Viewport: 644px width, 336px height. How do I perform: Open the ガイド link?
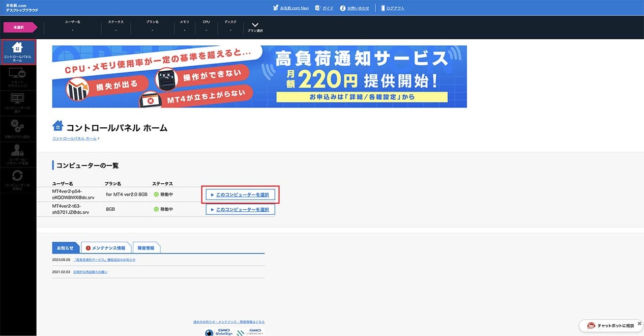pos(328,8)
